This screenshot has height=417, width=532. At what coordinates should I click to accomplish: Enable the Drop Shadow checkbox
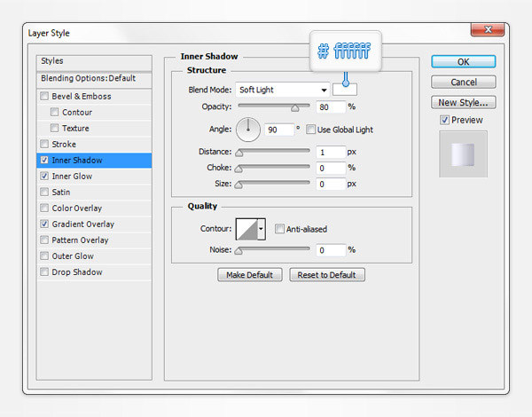(44, 272)
